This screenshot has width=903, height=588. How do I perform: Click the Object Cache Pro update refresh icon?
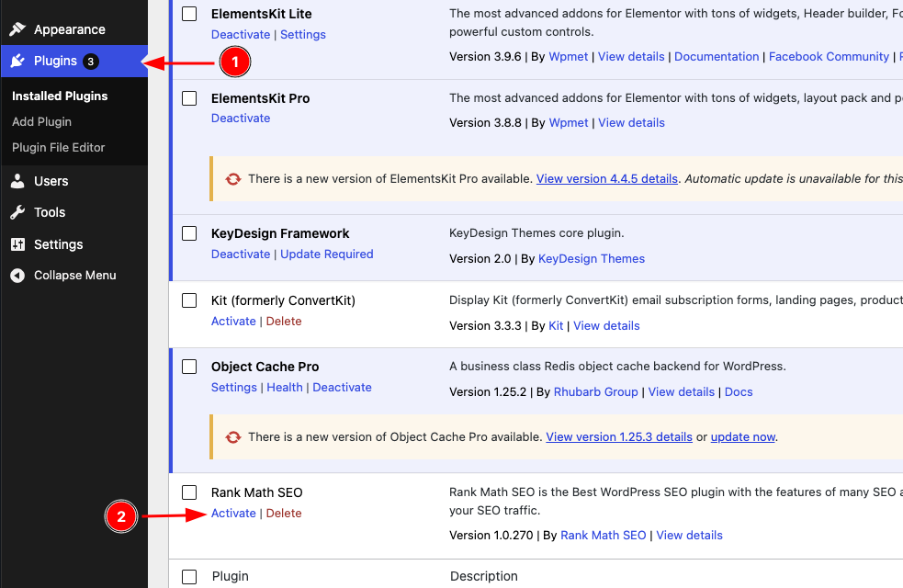point(233,436)
